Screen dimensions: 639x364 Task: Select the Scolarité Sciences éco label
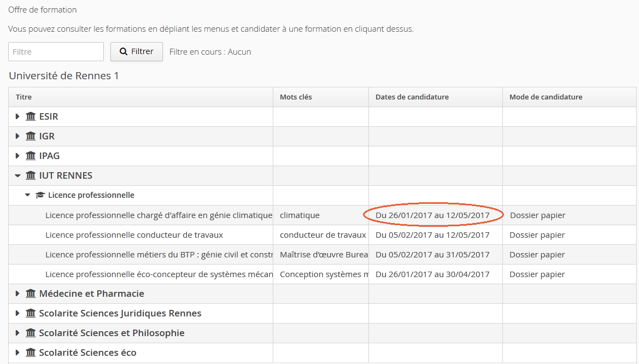pos(87,353)
